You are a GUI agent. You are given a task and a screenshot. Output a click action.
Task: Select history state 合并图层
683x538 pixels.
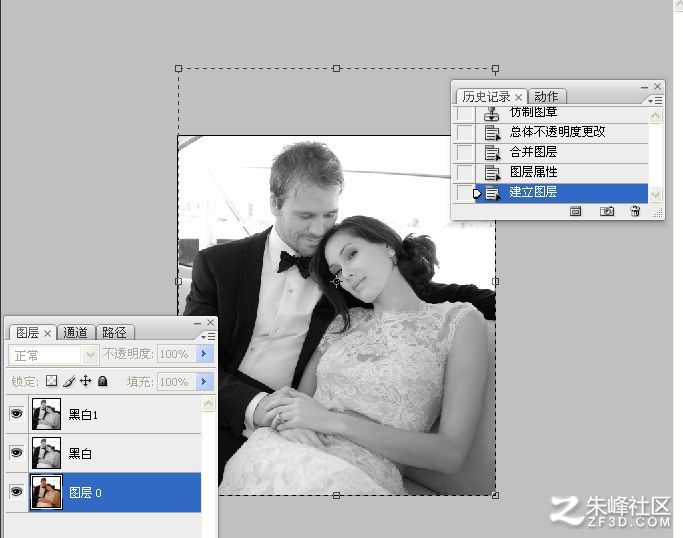point(533,152)
